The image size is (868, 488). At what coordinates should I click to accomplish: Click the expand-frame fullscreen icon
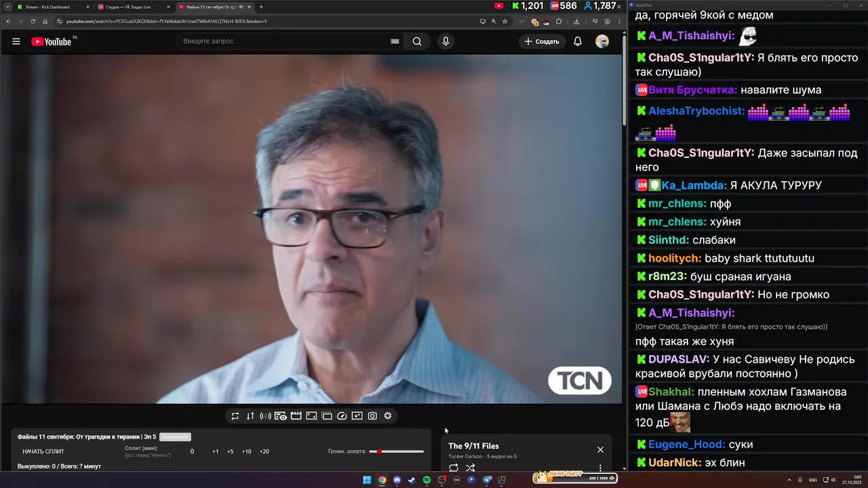pyautogui.click(x=311, y=416)
